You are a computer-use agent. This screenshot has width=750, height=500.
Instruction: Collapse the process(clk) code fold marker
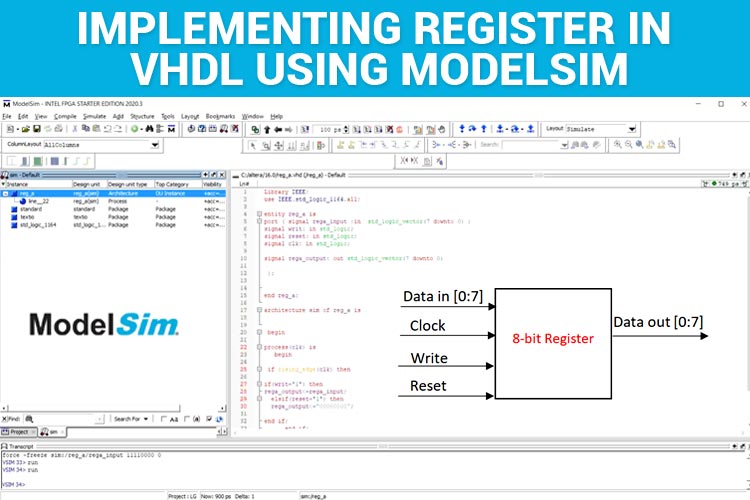pos(259,347)
